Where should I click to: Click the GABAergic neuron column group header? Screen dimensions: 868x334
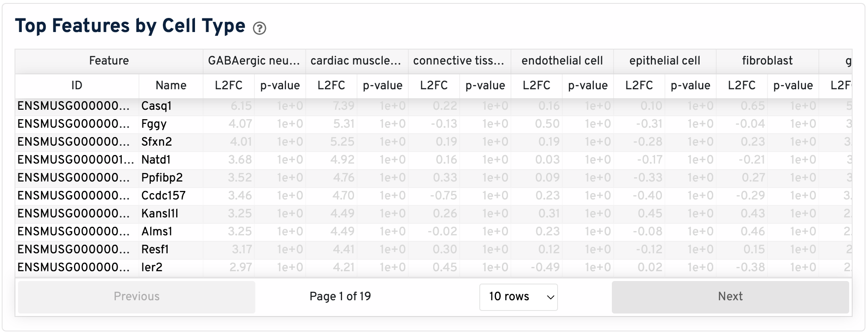click(254, 61)
